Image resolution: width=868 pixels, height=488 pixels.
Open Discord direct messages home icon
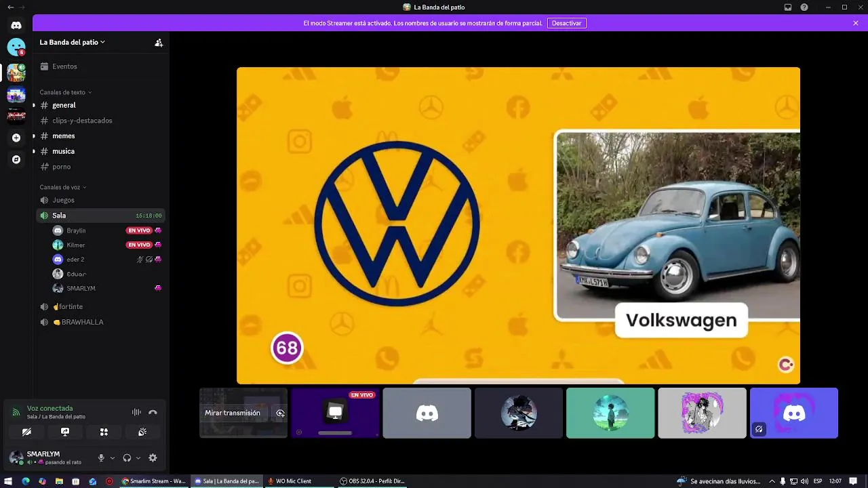[16, 25]
